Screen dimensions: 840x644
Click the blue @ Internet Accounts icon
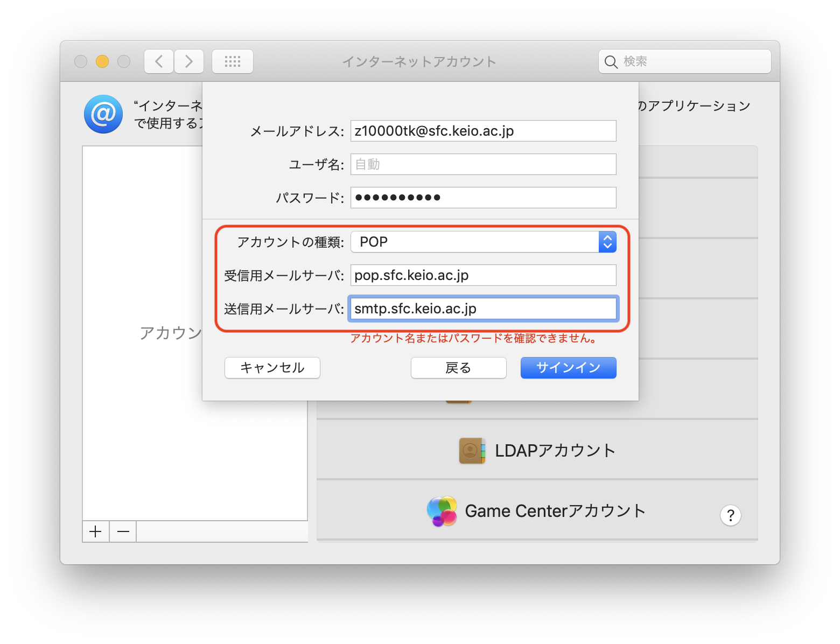point(103,114)
